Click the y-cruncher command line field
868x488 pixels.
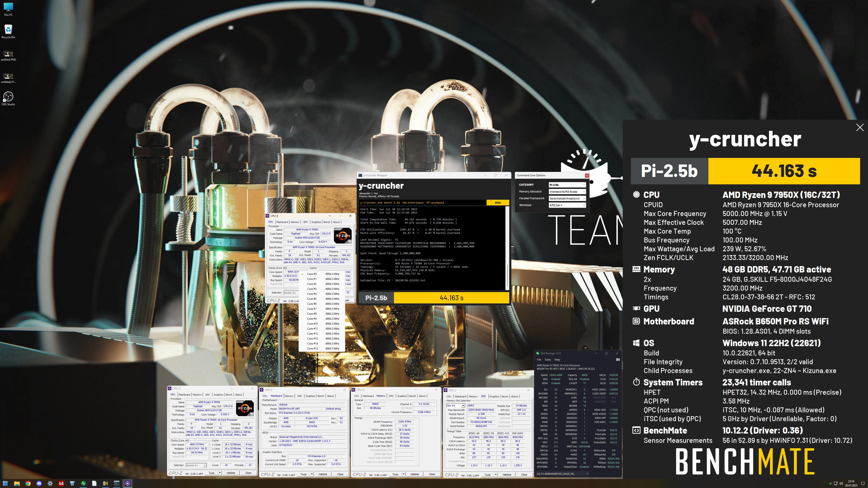(x=422, y=203)
